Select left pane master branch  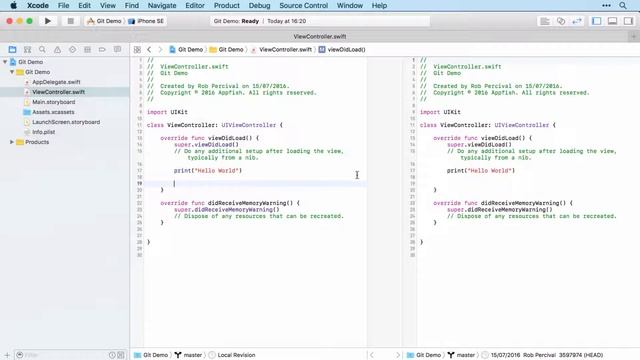pyautogui.click(x=189, y=355)
